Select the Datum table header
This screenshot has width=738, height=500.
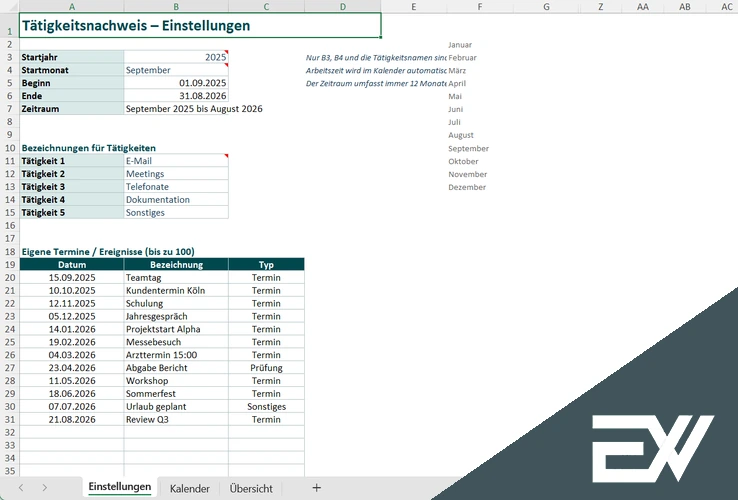click(x=72, y=264)
